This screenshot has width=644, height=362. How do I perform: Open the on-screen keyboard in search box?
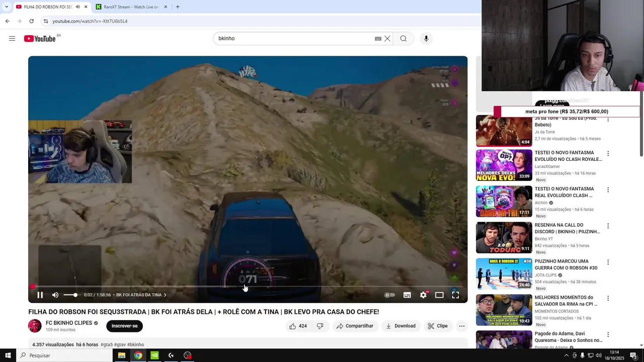(378, 39)
